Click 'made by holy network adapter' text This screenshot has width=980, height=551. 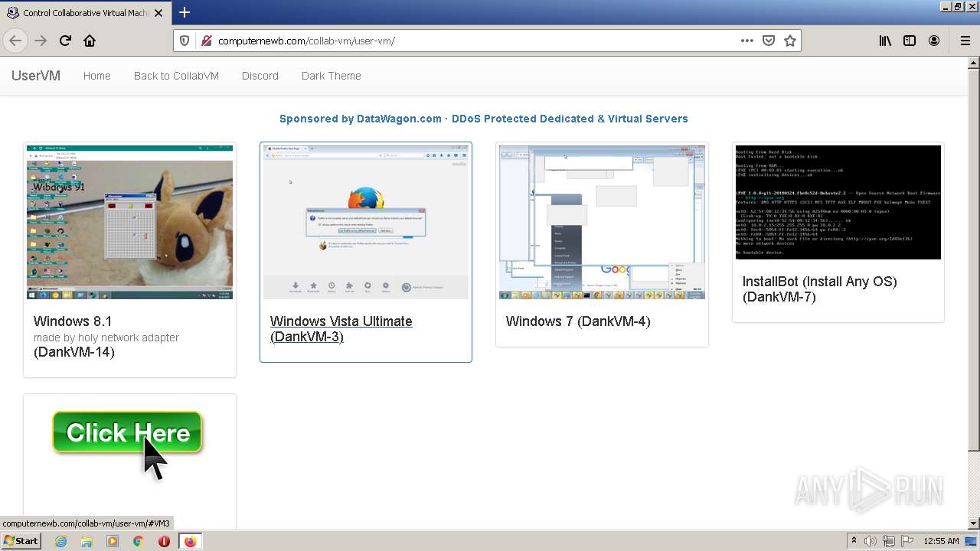pyautogui.click(x=106, y=337)
